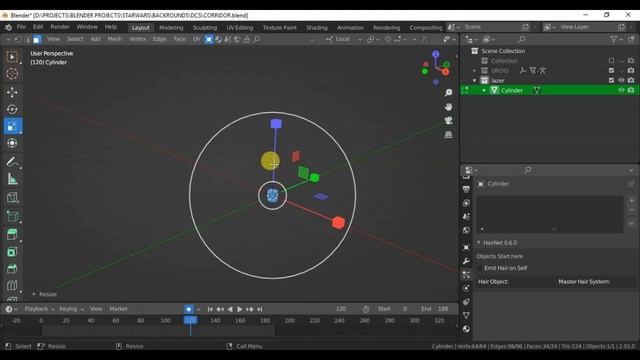
Task: Open the Edit menu
Action: tap(38, 27)
